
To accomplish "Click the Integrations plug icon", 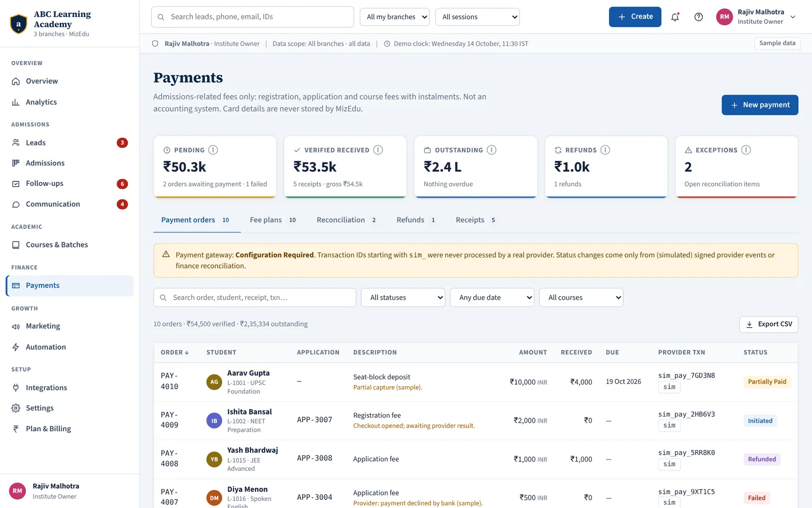I will coord(16,388).
